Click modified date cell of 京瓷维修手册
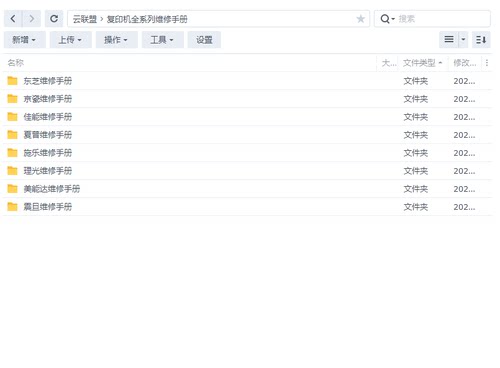 tap(464, 99)
